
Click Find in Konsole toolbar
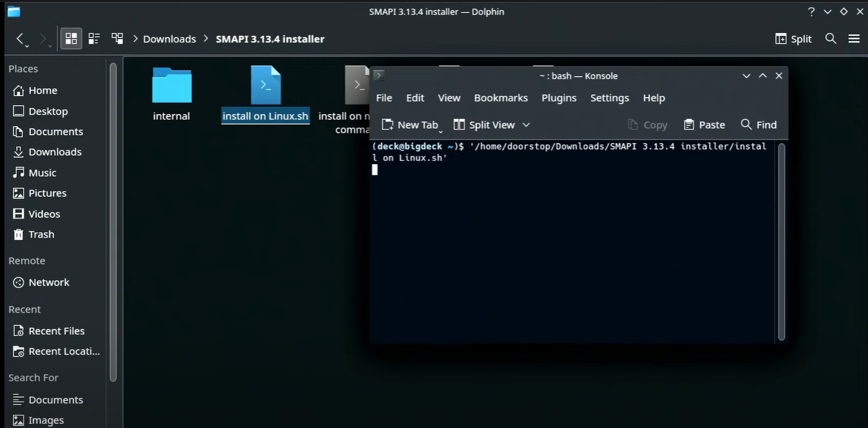point(759,125)
